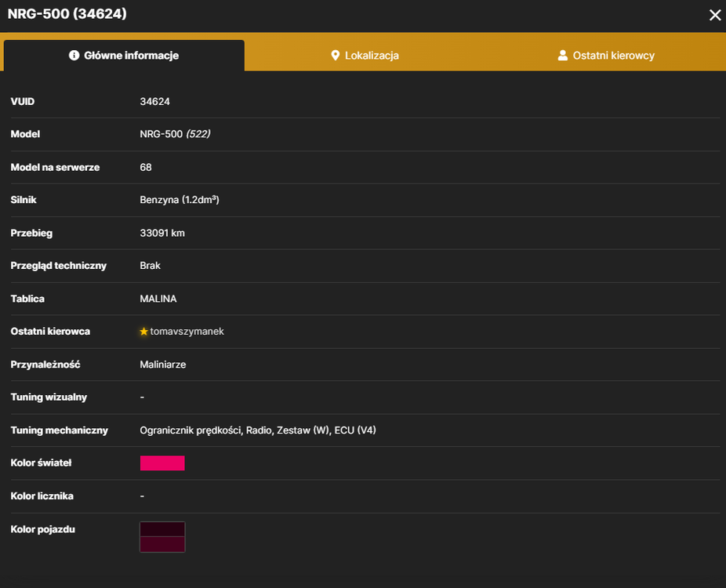Click the gold star next to tomavszymanek
This screenshot has width=726, height=588.
[144, 332]
